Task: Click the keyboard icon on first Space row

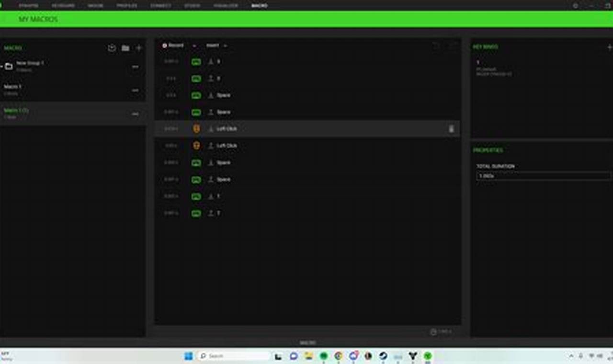Action: tap(196, 95)
